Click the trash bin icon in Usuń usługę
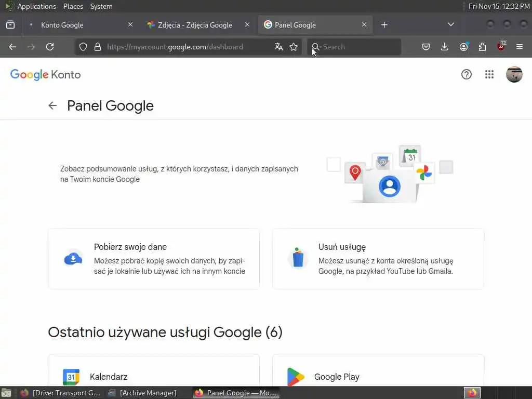Image resolution: width=532 pixels, height=399 pixels. 298,258
